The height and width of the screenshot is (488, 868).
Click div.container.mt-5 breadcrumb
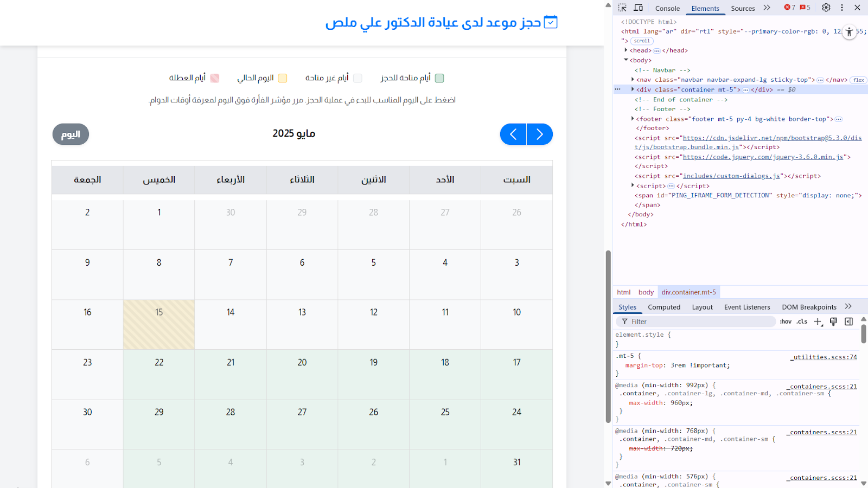(688, 292)
